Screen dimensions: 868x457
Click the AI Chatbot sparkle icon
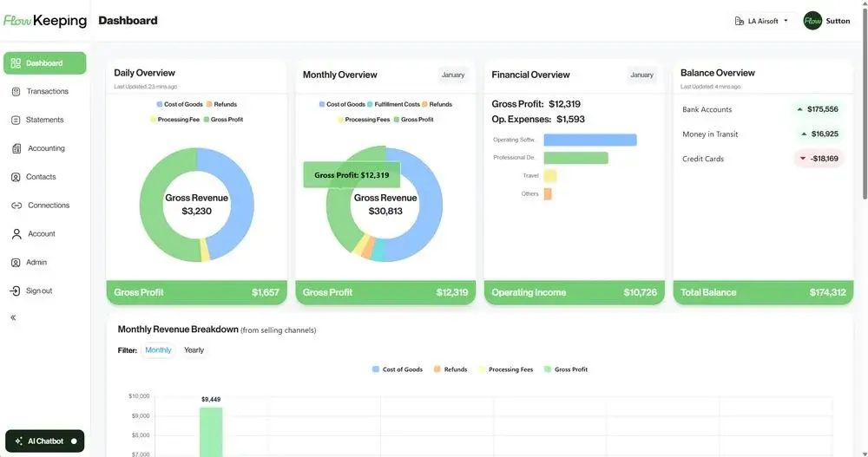click(19, 441)
